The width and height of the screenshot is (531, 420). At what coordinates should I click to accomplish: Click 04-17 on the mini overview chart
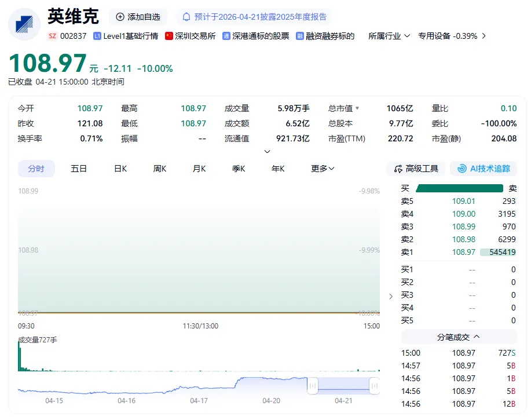pos(199,401)
